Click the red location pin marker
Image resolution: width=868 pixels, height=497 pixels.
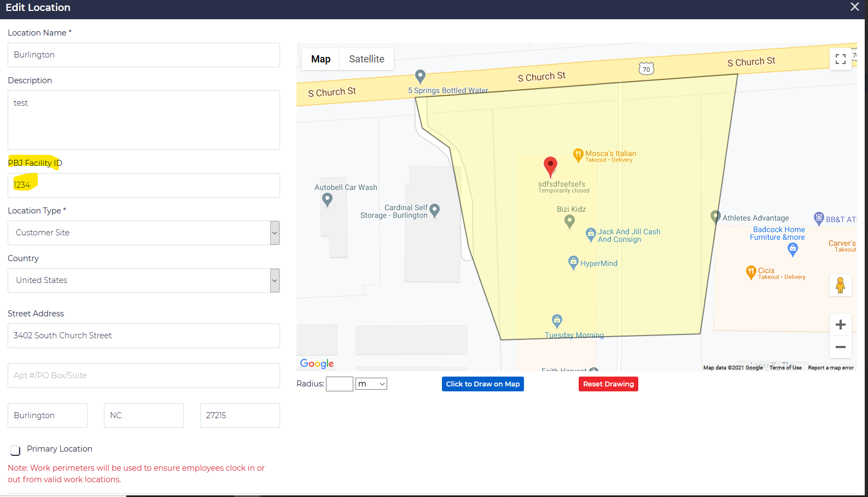[550, 165]
